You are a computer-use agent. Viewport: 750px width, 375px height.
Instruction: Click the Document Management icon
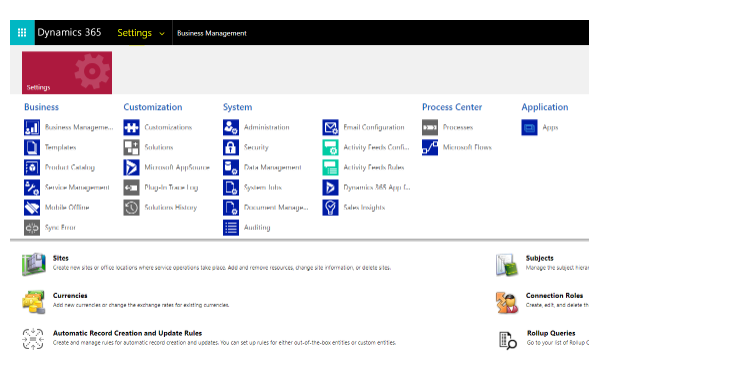(x=231, y=208)
